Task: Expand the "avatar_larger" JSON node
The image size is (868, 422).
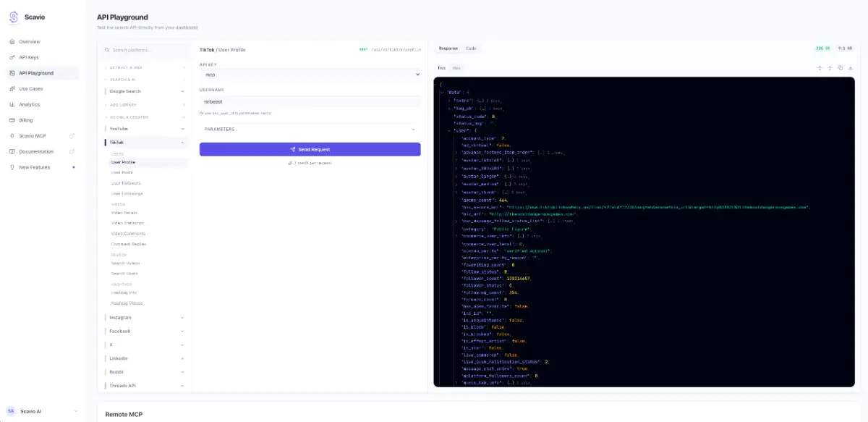Action: [456, 176]
